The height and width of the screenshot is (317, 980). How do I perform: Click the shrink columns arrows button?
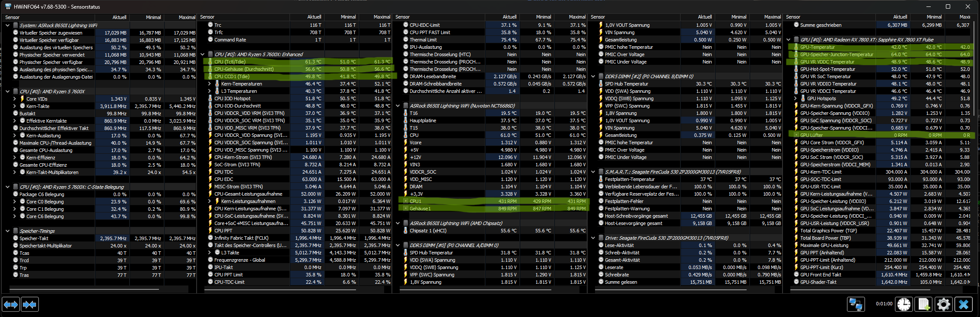pyautogui.click(x=29, y=304)
